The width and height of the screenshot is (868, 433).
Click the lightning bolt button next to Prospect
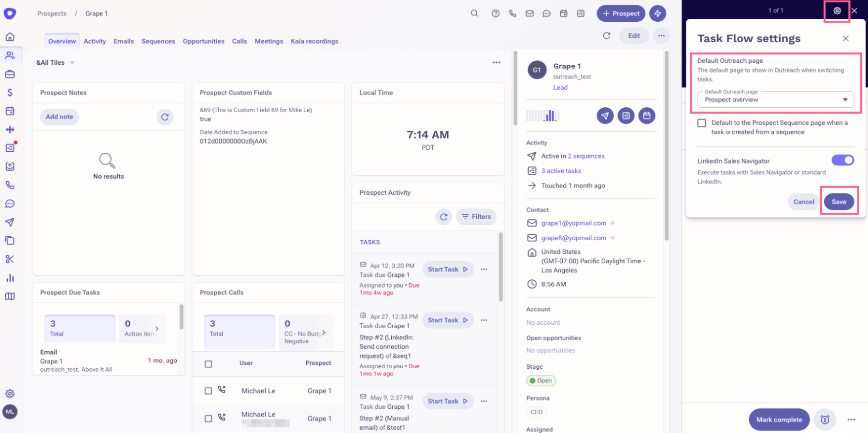657,14
